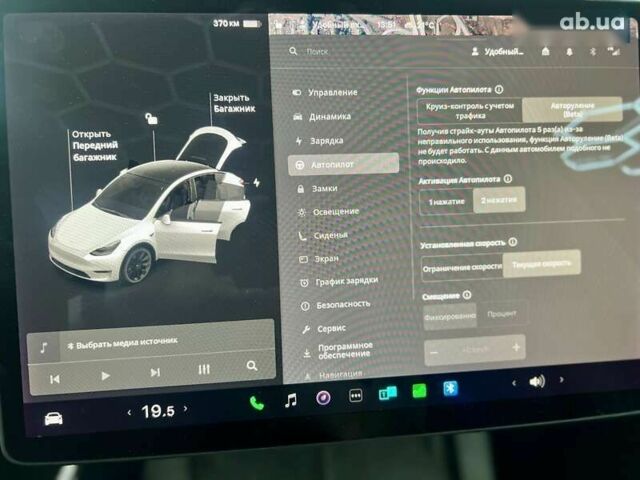Tap the car icon in the bottom bar
The height and width of the screenshot is (480, 640).
pyautogui.click(x=53, y=419)
